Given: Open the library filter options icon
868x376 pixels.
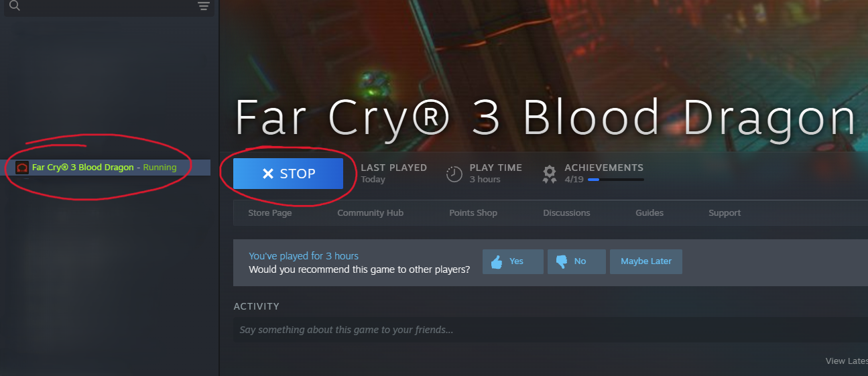Looking at the screenshot, I should pos(204,6).
